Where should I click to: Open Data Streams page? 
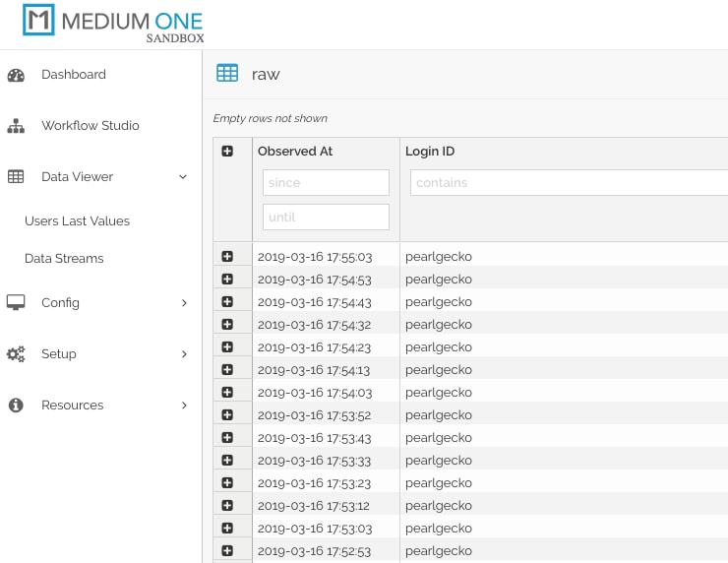click(64, 259)
